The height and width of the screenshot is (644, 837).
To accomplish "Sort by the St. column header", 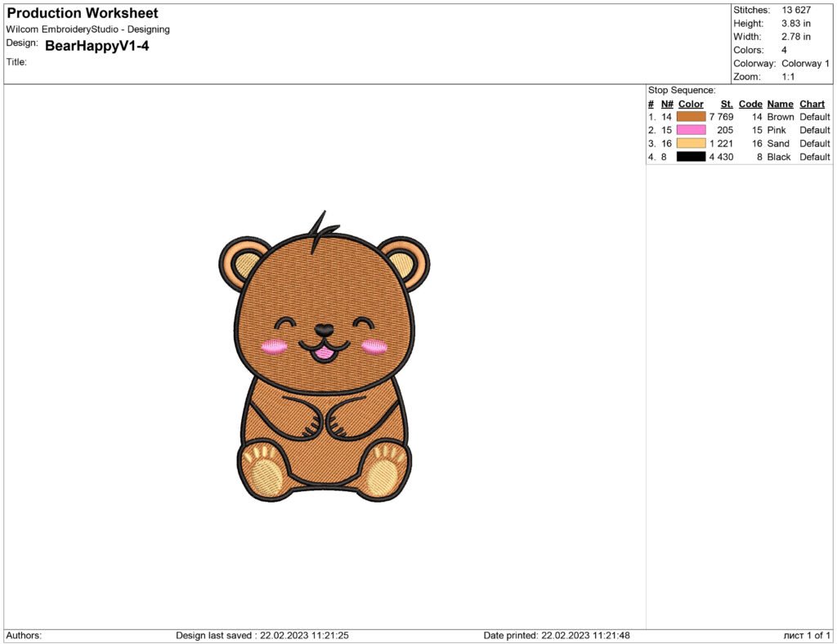I will [x=727, y=104].
